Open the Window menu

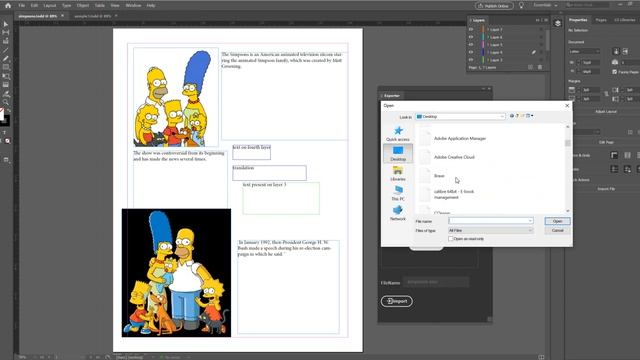click(133, 6)
